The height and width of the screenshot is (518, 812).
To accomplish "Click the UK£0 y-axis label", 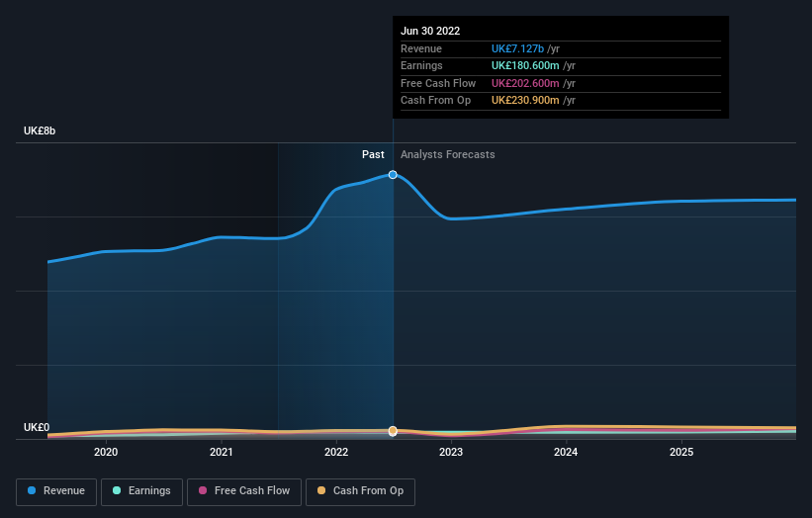I will pyautogui.click(x=37, y=427).
